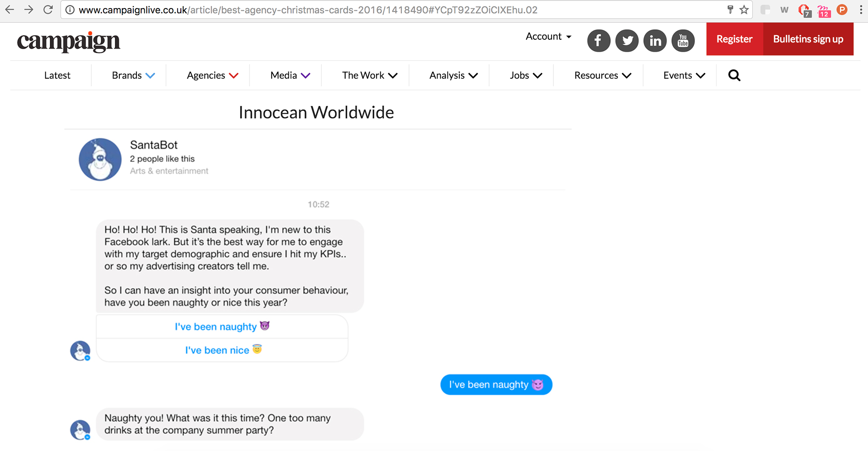The image size is (868, 451).
Task: Open the red extension with badge 7
Action: coord(804,10)
